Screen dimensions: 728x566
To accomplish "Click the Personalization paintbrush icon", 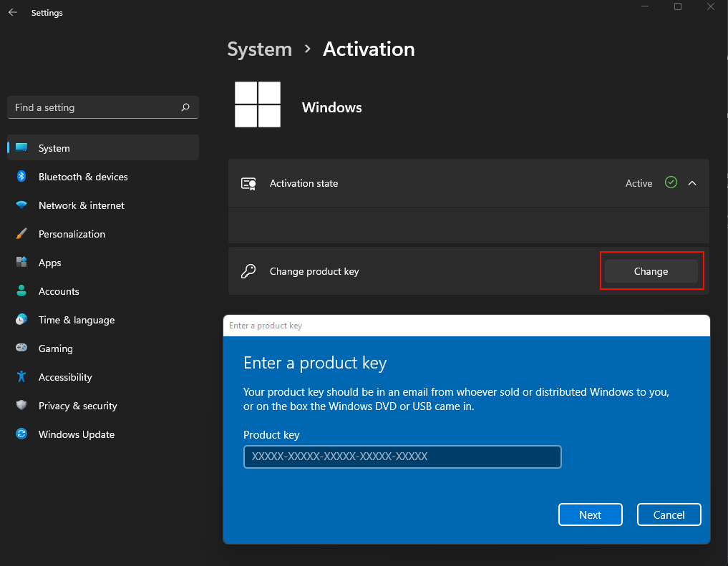I will (x=21, y=233).
